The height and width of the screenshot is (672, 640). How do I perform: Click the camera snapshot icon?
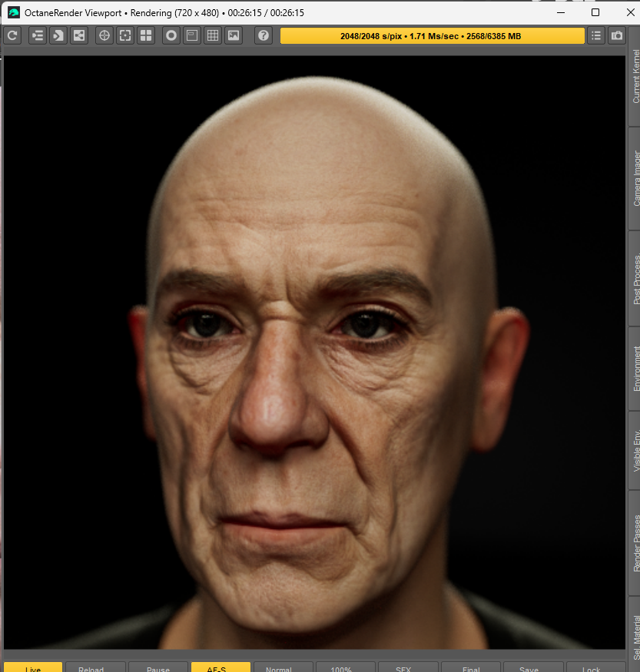click(x=617, y=35)
